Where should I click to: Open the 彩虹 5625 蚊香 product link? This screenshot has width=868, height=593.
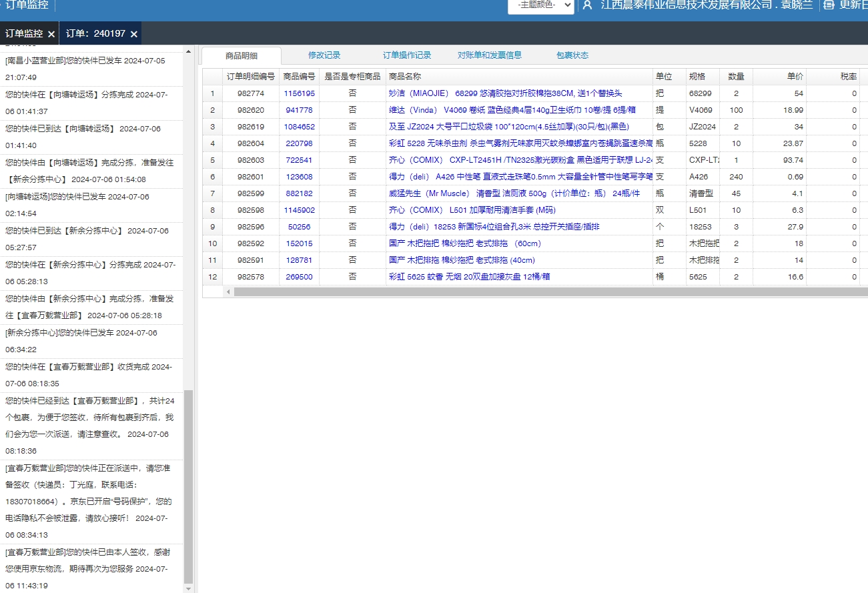469,277
